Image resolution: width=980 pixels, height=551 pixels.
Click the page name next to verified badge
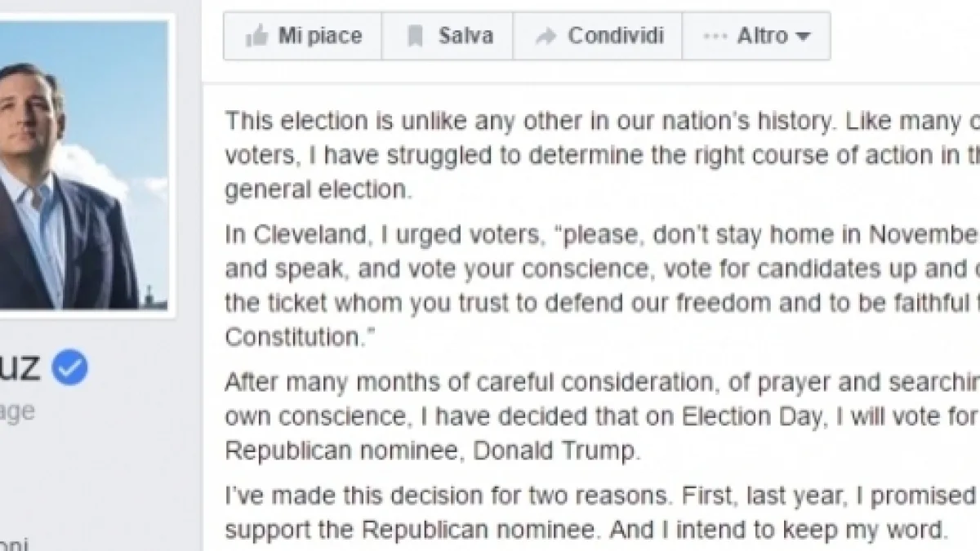tap(20, 370)
